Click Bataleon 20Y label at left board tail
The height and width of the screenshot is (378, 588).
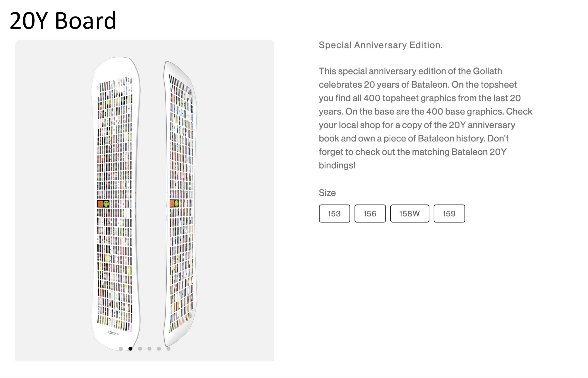[x=113, y=333]
